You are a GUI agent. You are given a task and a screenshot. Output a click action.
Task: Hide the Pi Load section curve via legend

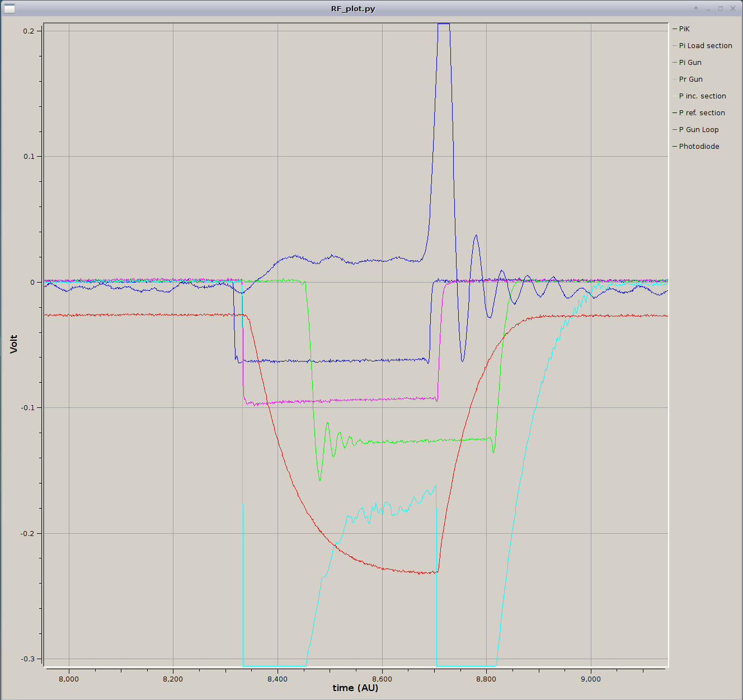point(705,46)
